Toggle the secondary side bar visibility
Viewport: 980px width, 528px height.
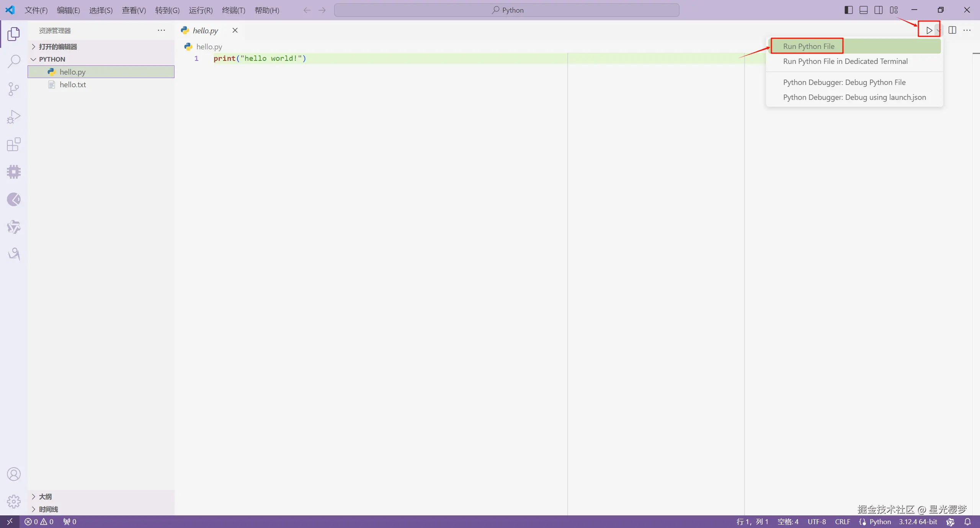point(879,10)
